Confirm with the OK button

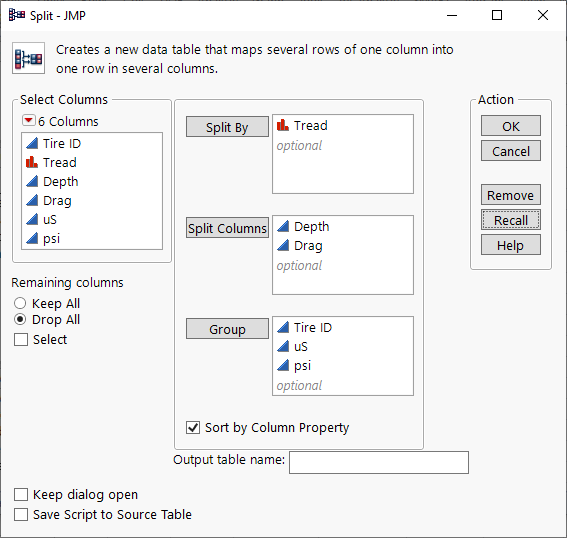pyautogui.click(x=511, y=126)
